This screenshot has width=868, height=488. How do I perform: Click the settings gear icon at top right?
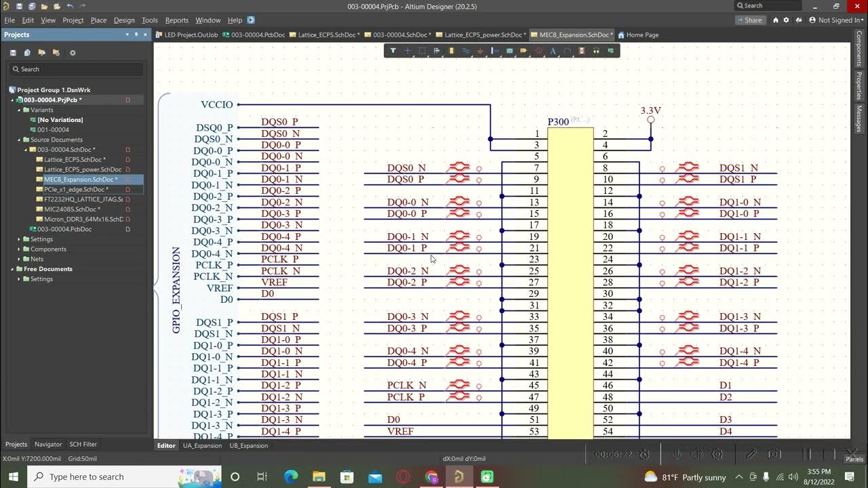click(787, 20)
